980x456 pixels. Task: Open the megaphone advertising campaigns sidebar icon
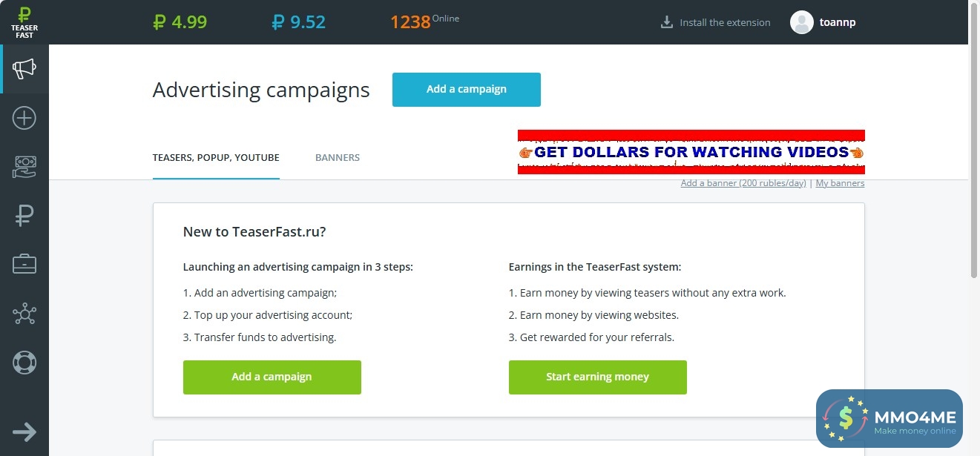(x=24, y=69)
